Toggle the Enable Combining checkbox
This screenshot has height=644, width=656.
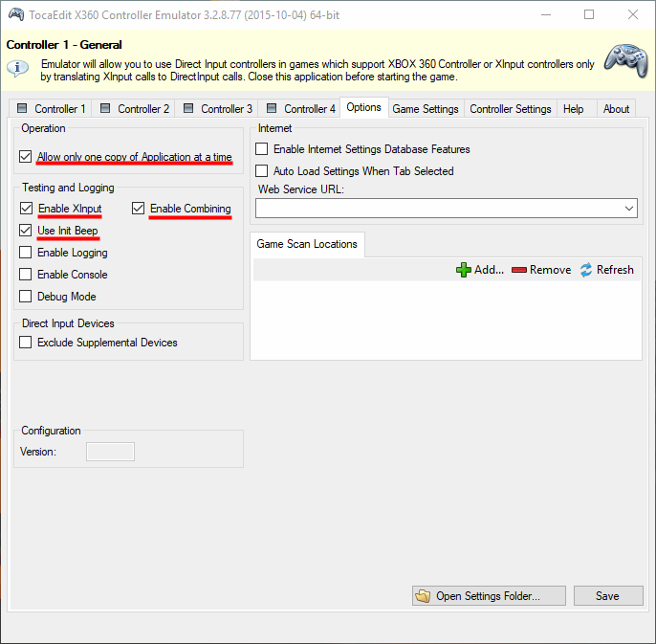coord(138,208)
